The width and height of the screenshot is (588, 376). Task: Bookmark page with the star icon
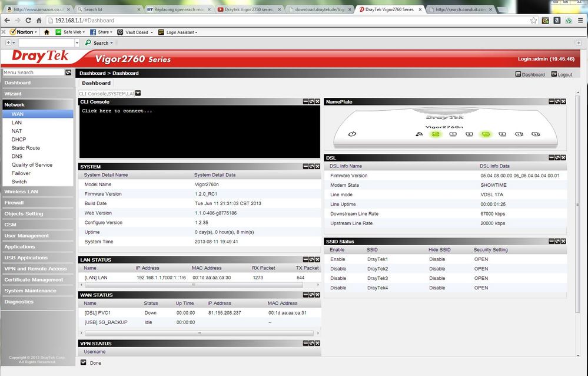point(534,20)
